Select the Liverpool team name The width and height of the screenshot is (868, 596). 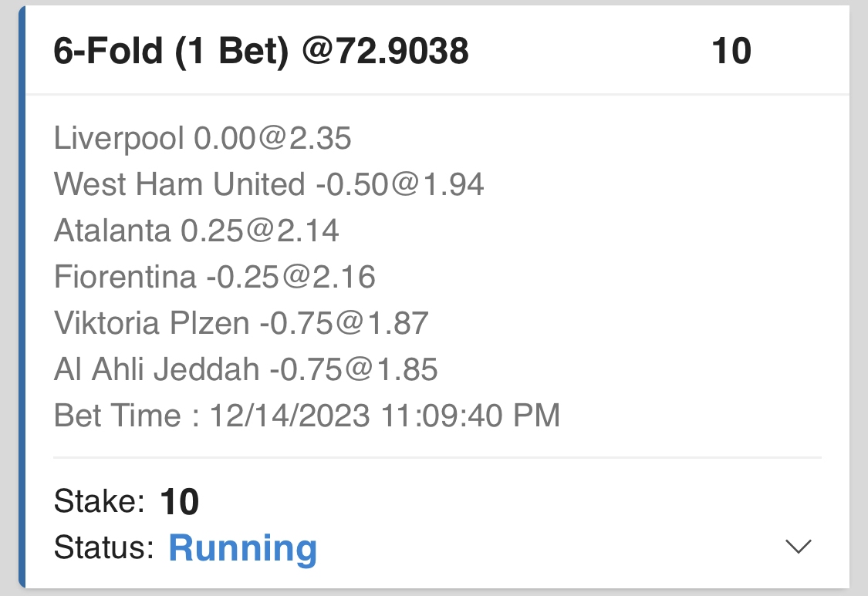119,139
